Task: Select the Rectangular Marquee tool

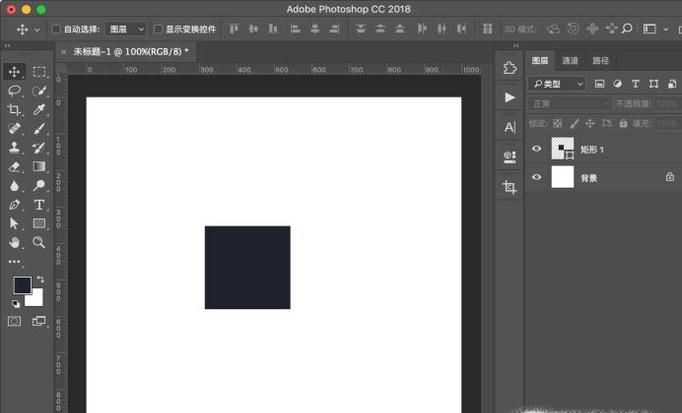Action: [39, 71]
